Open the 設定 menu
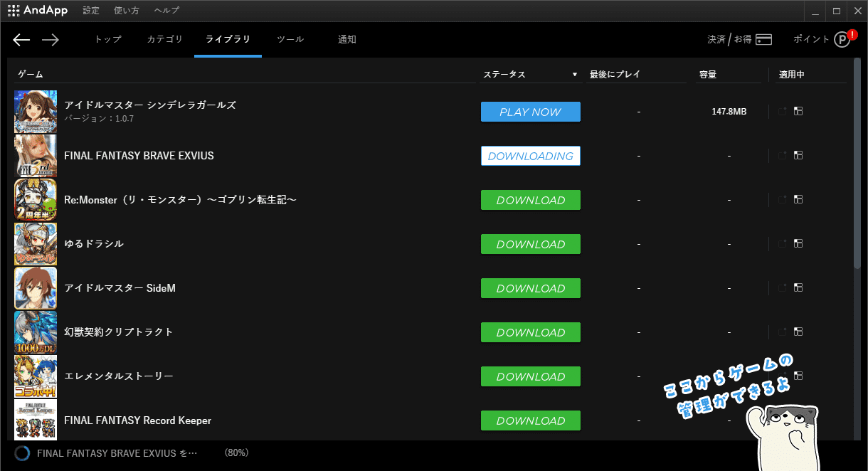The width and height of the screenshot is (868, 471). tap(91, 11)
